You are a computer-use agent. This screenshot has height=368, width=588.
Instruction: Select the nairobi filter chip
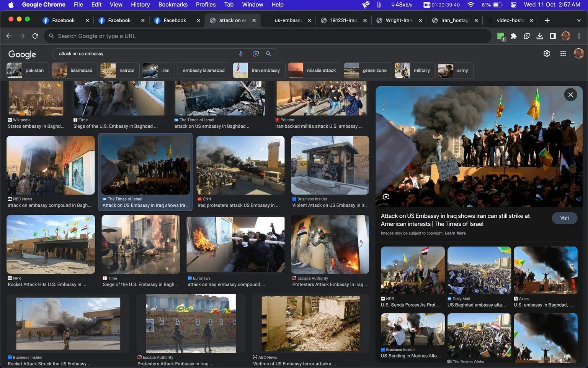[120, 71]
